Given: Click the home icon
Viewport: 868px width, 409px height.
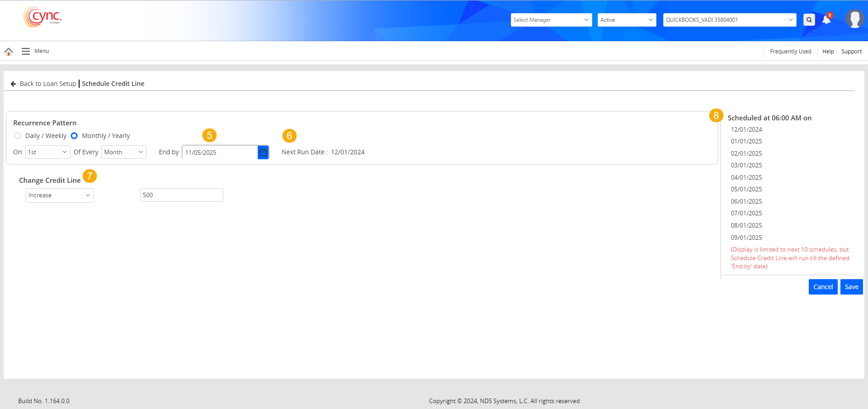Looking at the screenshot, I should 9,52.
